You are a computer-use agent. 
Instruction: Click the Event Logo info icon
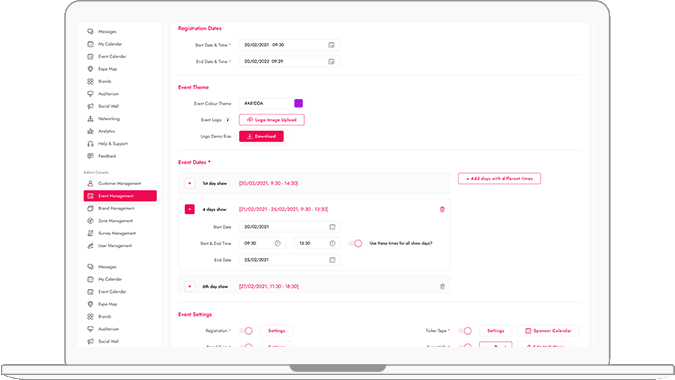[x=228, y=120]
